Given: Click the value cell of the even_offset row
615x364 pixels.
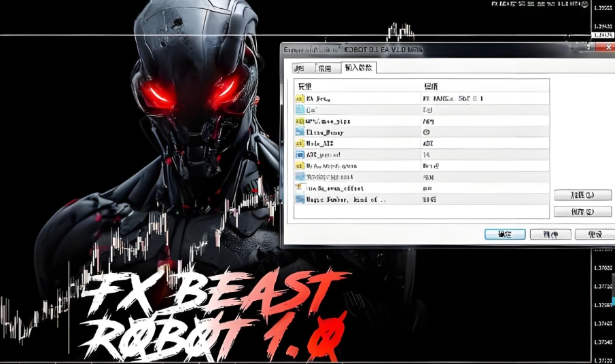Looking at the screenshot, I should point(485,188).
